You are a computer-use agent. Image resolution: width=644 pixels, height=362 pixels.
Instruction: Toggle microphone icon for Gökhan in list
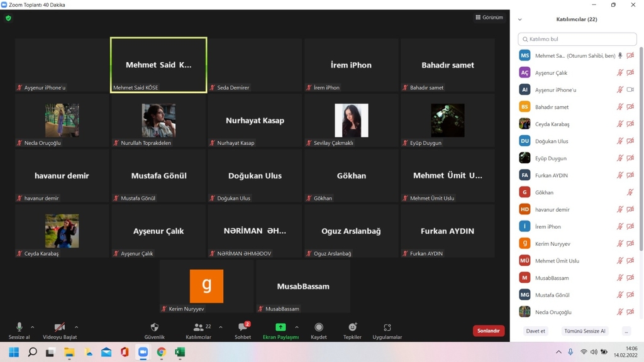(630, 192)
